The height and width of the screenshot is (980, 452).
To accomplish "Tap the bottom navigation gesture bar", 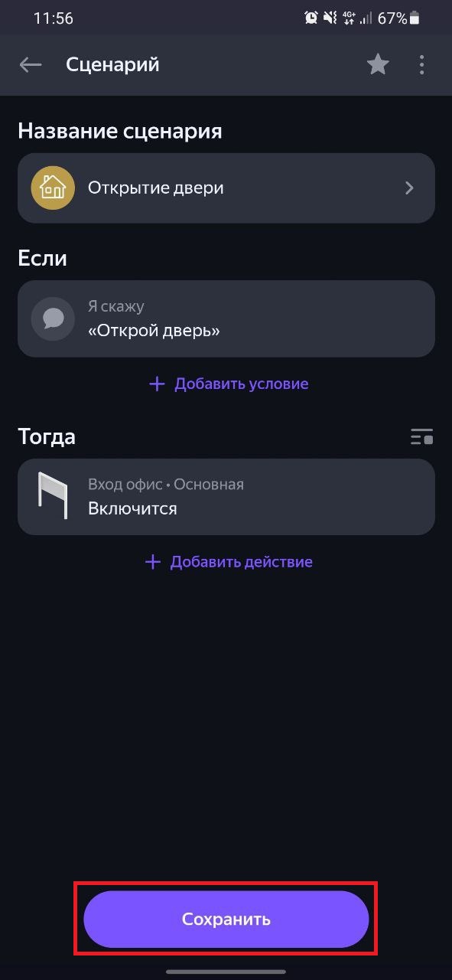I will [226, 972].
